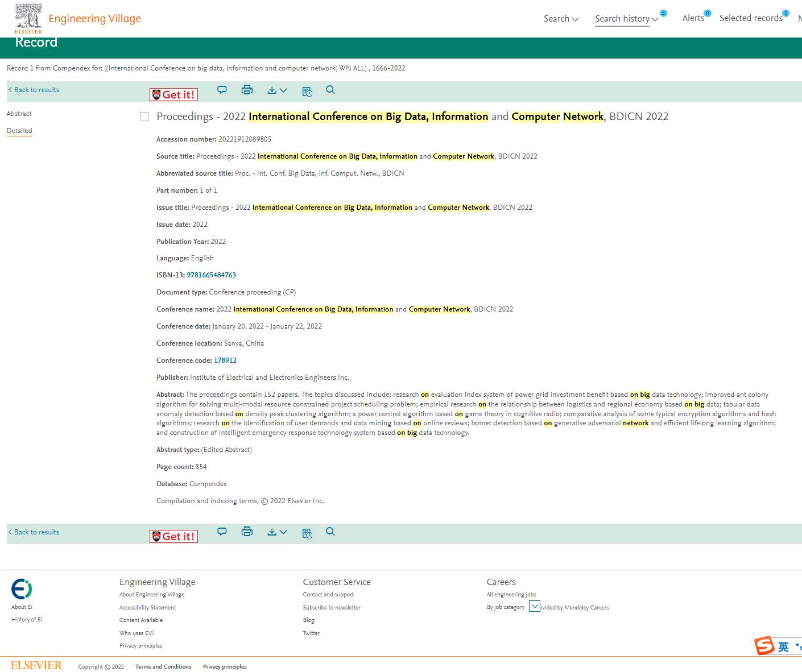Open Accessibility Statement link

pos(147,608)
